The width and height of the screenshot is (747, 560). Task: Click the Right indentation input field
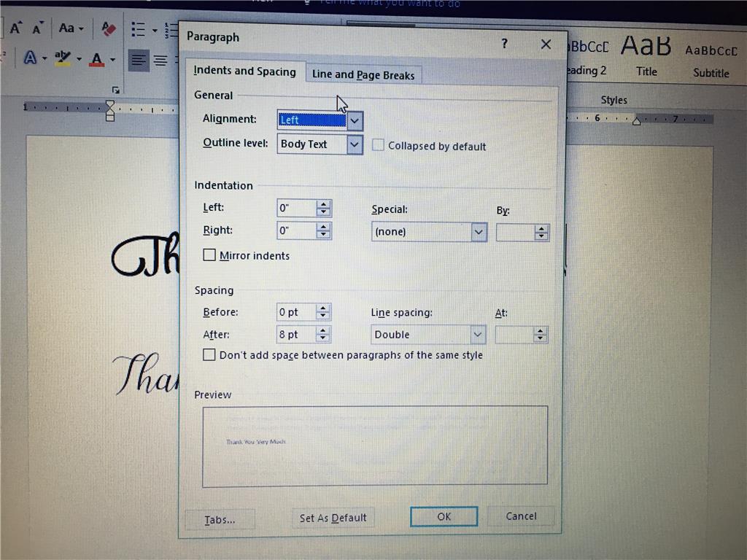click(x=296, y=231)
